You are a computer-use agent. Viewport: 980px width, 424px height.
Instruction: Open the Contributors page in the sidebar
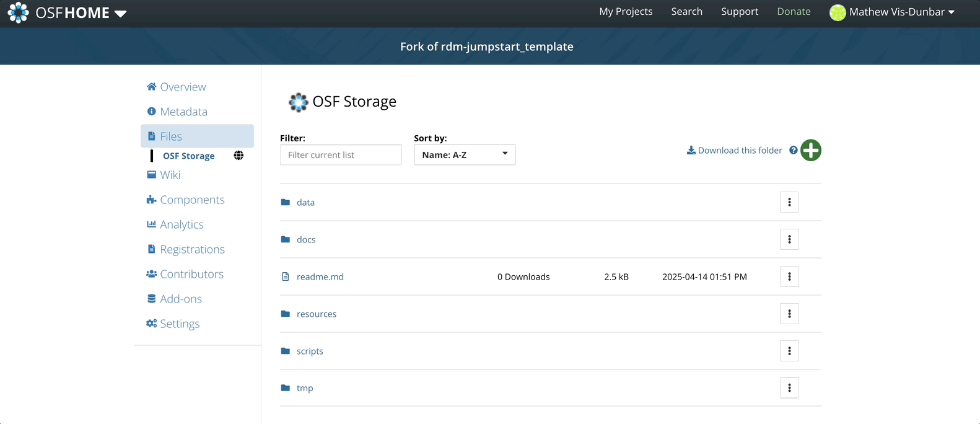191,274
